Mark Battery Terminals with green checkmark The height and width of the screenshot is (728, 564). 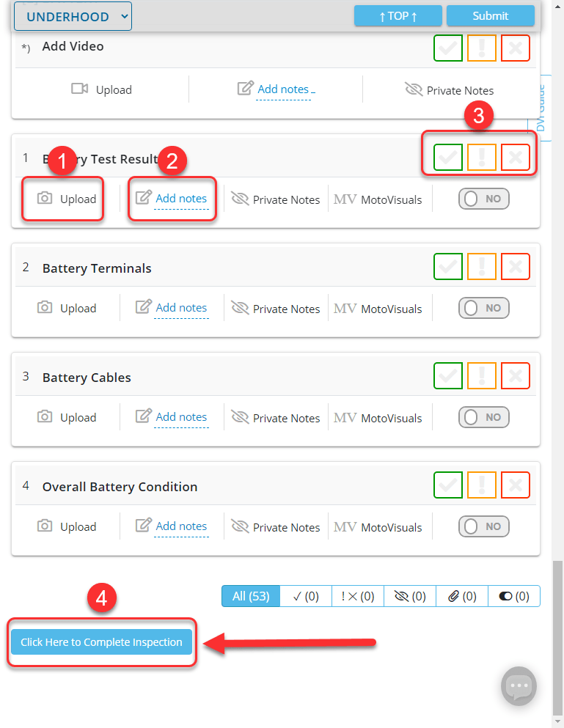tap(447, 267)
